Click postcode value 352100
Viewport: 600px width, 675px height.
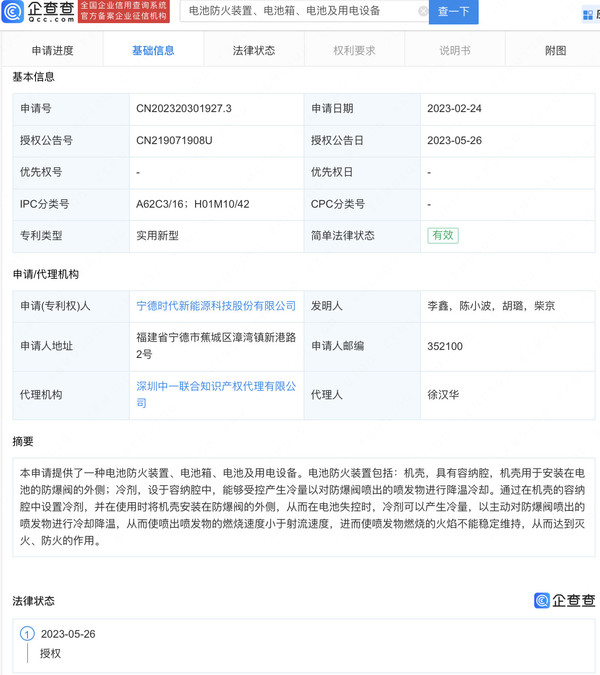[x=445, y=346]
